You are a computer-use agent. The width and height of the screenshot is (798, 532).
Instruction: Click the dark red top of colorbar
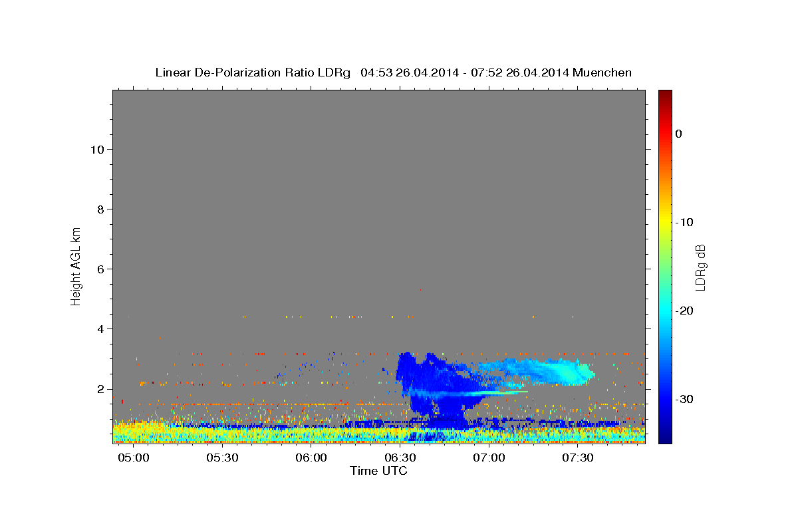[665, 94]
